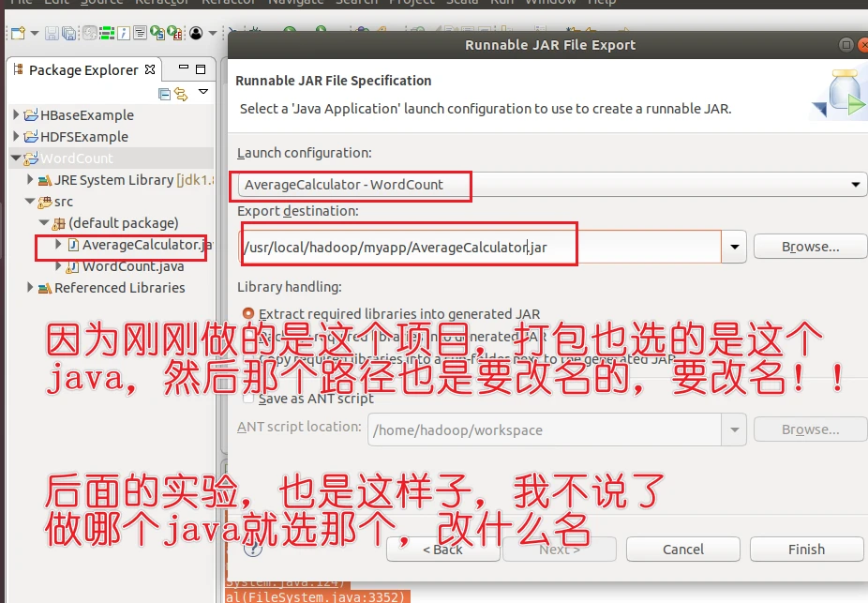This screenshot has height=603, width=868.
Task: Toggle Link with Editor icon
Action: coord(181,93)
